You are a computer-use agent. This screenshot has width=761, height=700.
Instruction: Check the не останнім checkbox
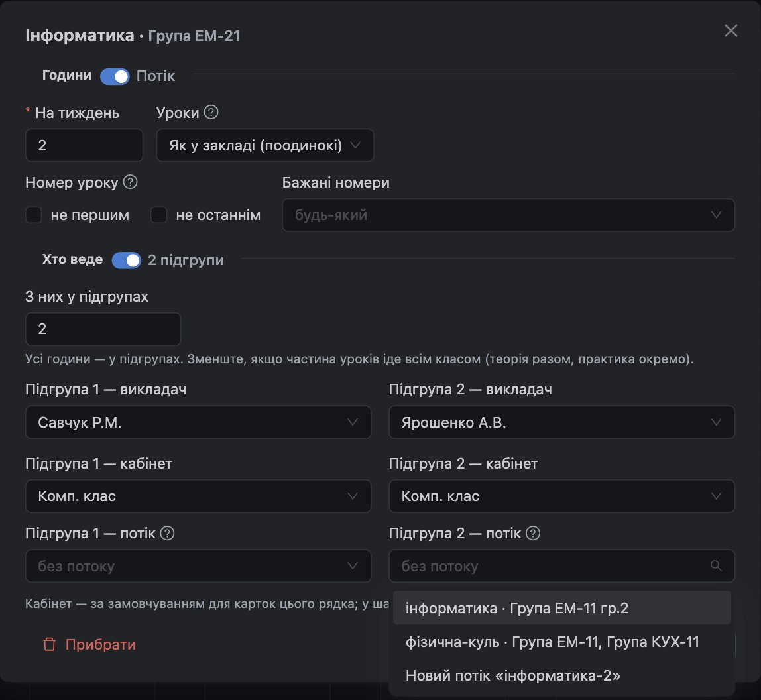[158, 215]
